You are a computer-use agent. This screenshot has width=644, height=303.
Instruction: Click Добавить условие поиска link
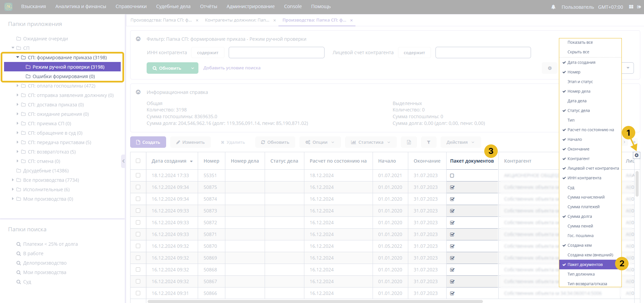(x=232, y=68)
